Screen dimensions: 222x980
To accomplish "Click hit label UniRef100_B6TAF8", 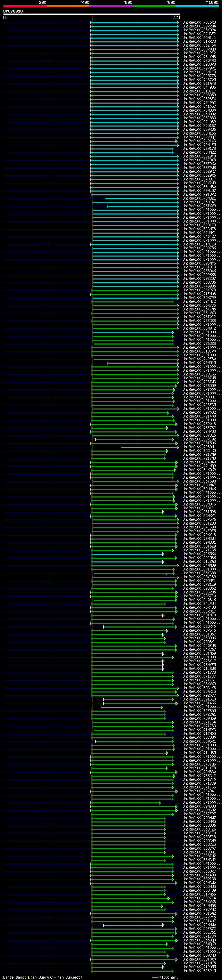I will click(x=199, y=83).
